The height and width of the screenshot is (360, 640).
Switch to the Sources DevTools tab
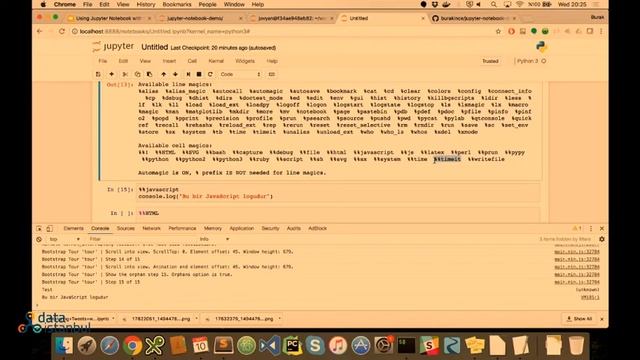[x=126, y=229]
